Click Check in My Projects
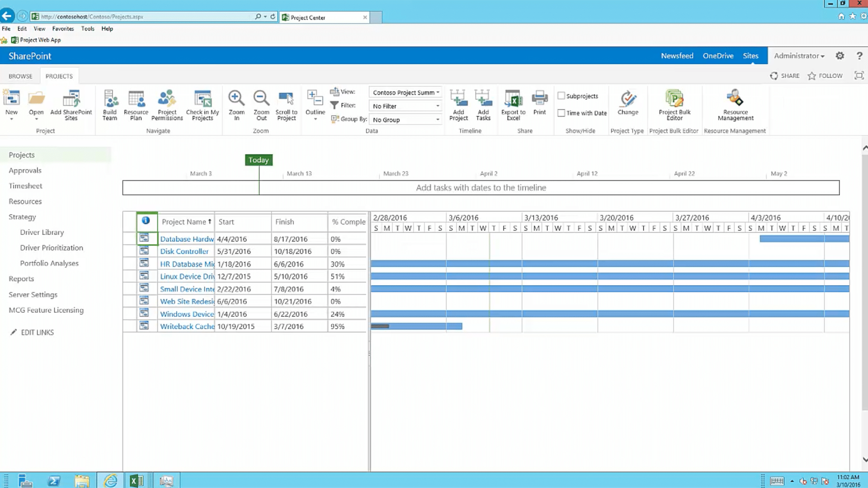Viewport: 868px width, 488px height. point(202,105)
